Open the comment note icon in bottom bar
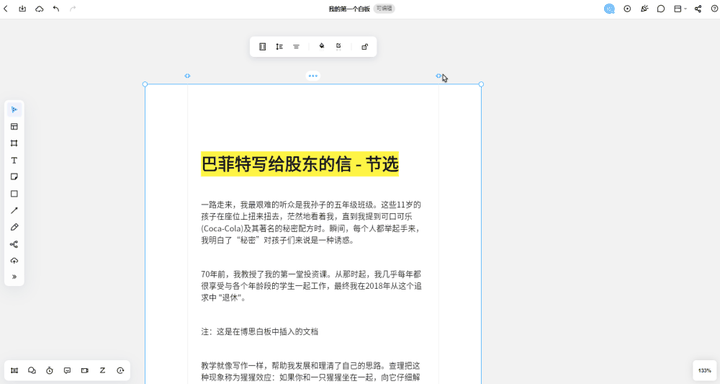 click(x=67, y=370)
